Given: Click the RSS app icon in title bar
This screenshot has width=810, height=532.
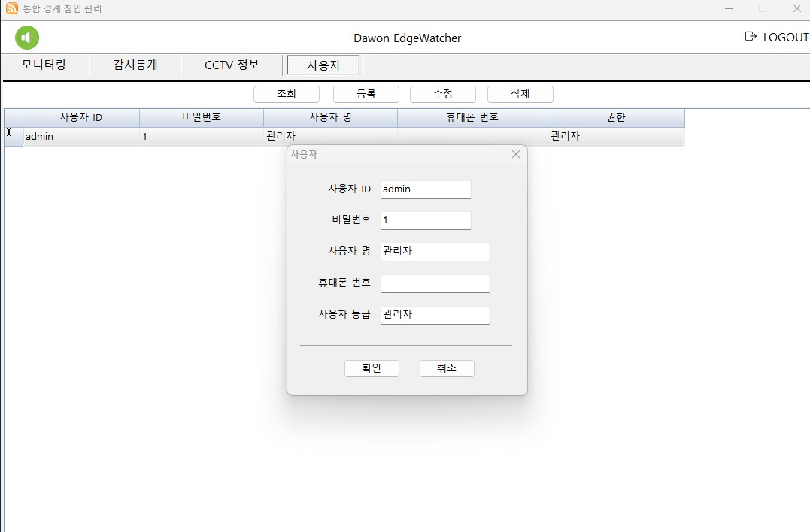Looking at the screenshot, I should coord(12,9).
